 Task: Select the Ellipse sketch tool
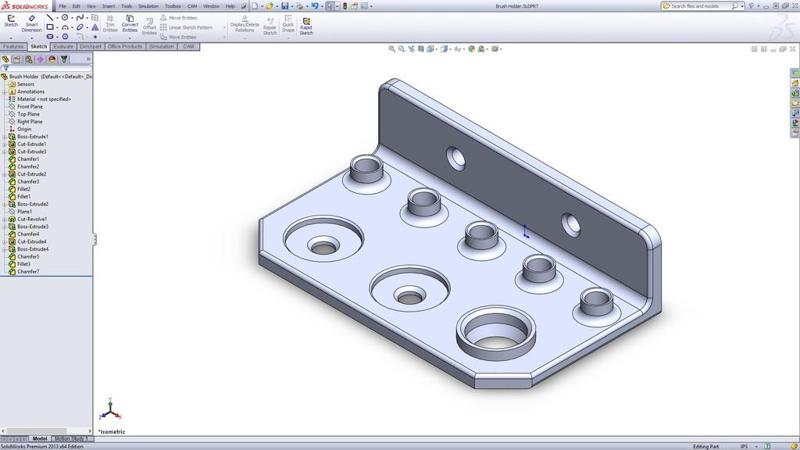(80, 27)
